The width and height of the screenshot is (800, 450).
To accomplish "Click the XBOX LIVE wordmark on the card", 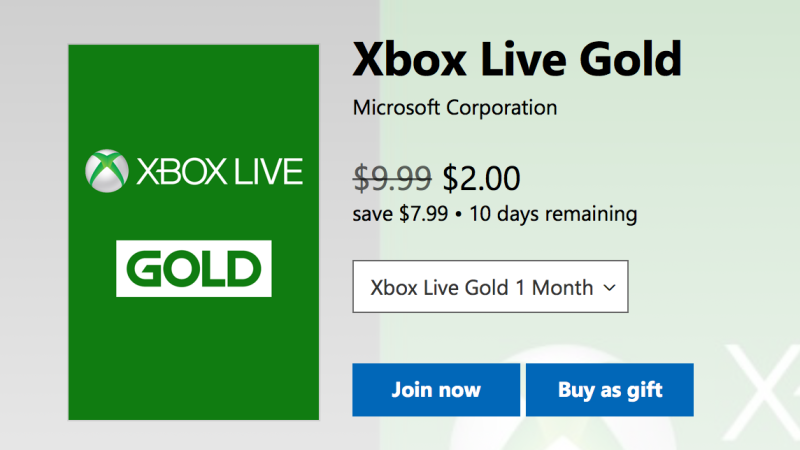I will click(216, 171).
